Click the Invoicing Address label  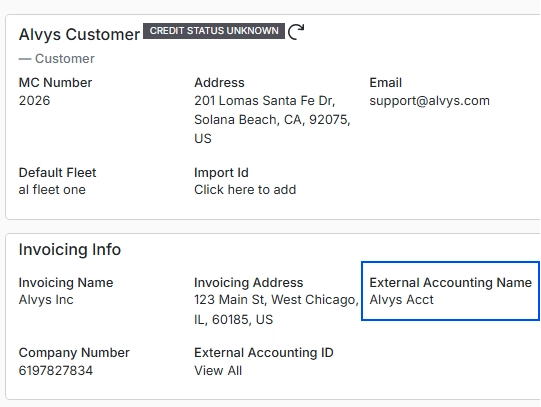pos(248,282)
